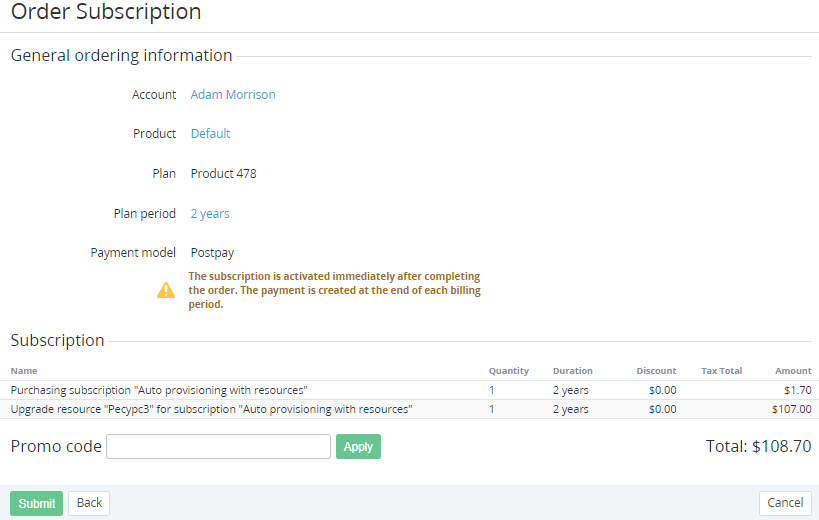Image resolution: width=819 pixels, height=520 pixels.
Task: Open the Adam Morrison account link
Action: pos(233,95)
